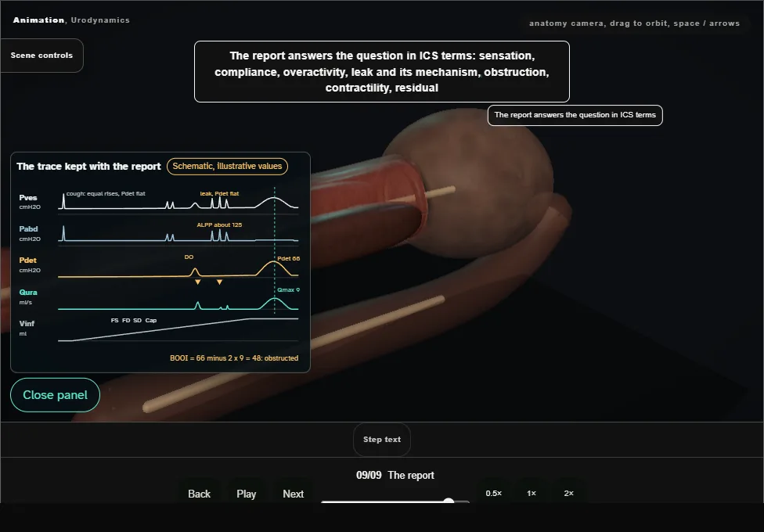Click the 'Qmax 9' peak label

point(288,290)
